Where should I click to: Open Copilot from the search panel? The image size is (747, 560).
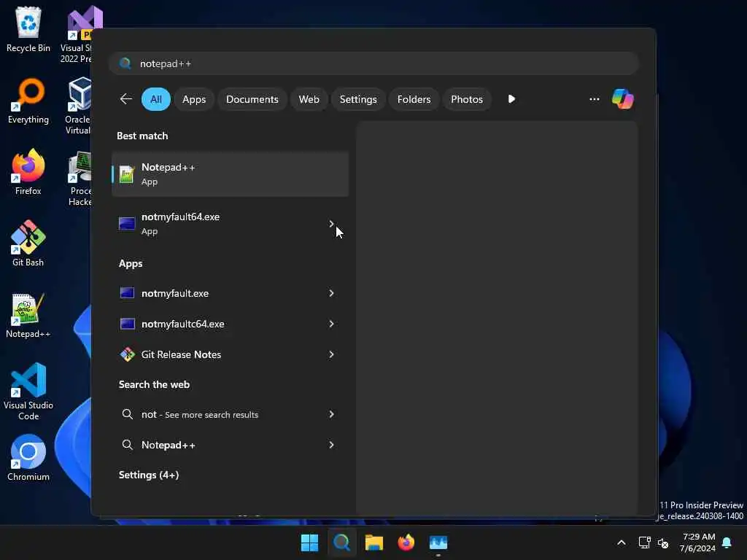click(623, 99)
